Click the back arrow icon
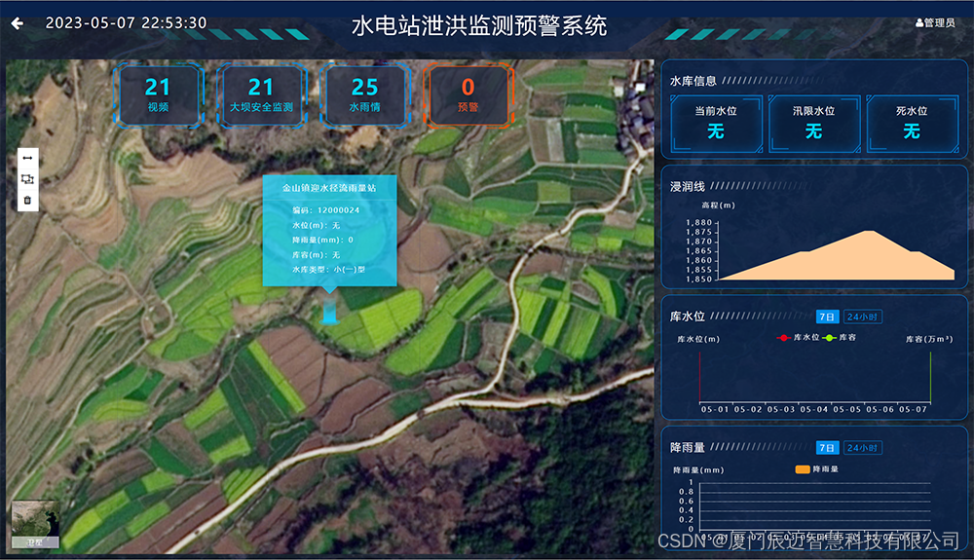Viewport: 974px width, 560px height. [x=18, y=23]
